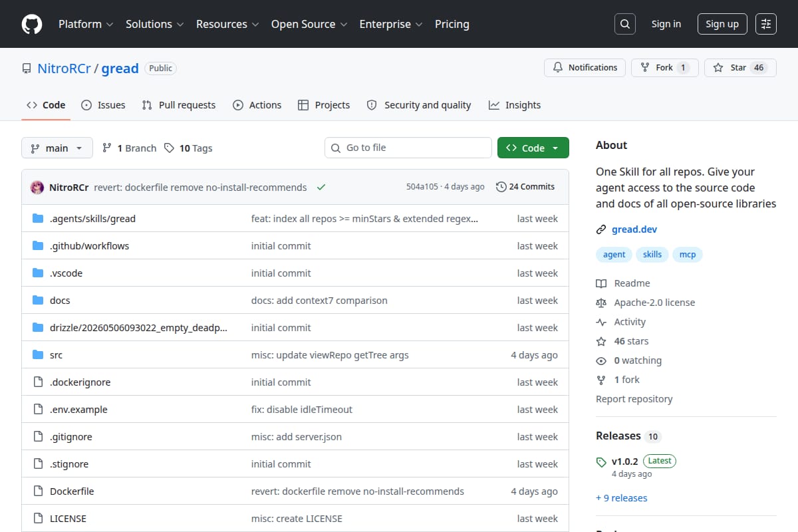The height and width of the screenshot is (532, 798).
Task: Fork the repository
Action: (664, 68)
